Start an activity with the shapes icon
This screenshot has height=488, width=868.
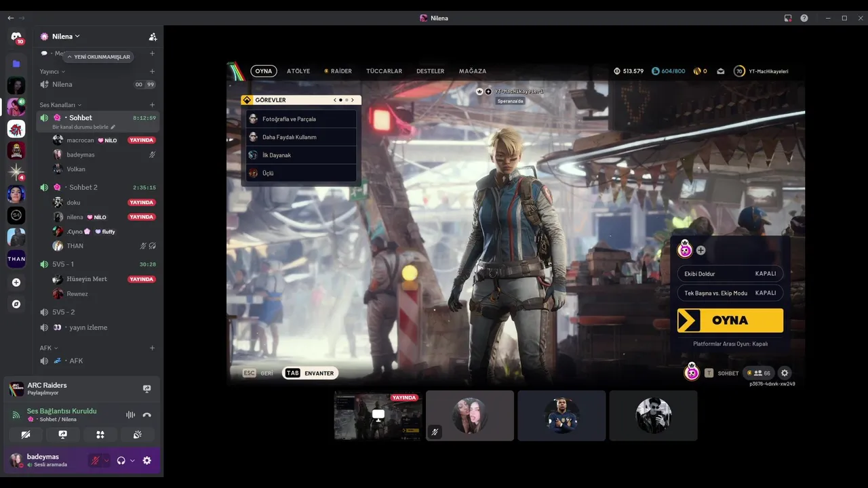100,434
